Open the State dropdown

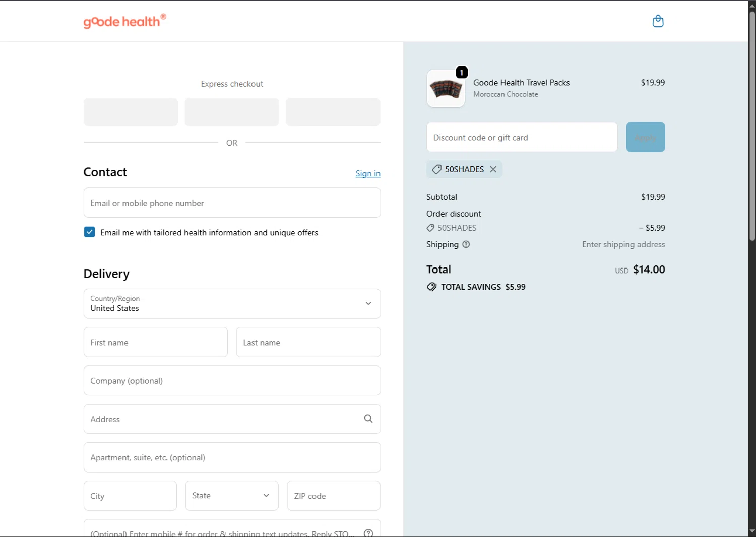[232, 496]
